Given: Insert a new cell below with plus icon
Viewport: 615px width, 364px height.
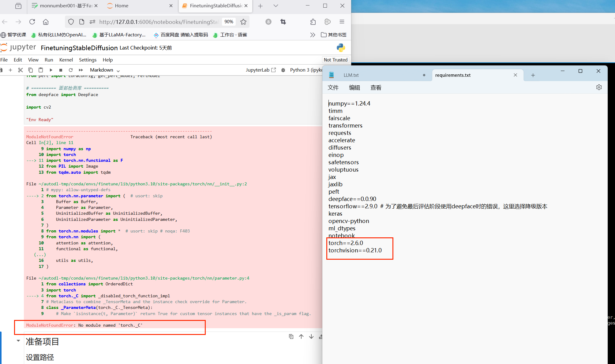Looking at the screenshot, I should click(10, 70).
